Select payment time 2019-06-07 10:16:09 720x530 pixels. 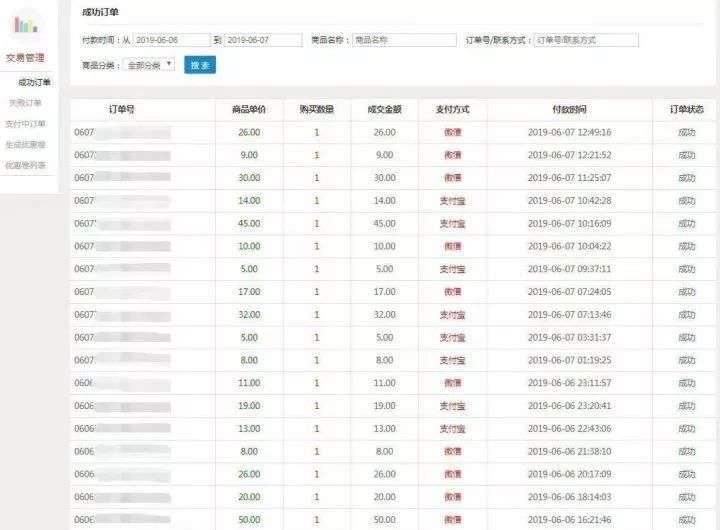569,224
